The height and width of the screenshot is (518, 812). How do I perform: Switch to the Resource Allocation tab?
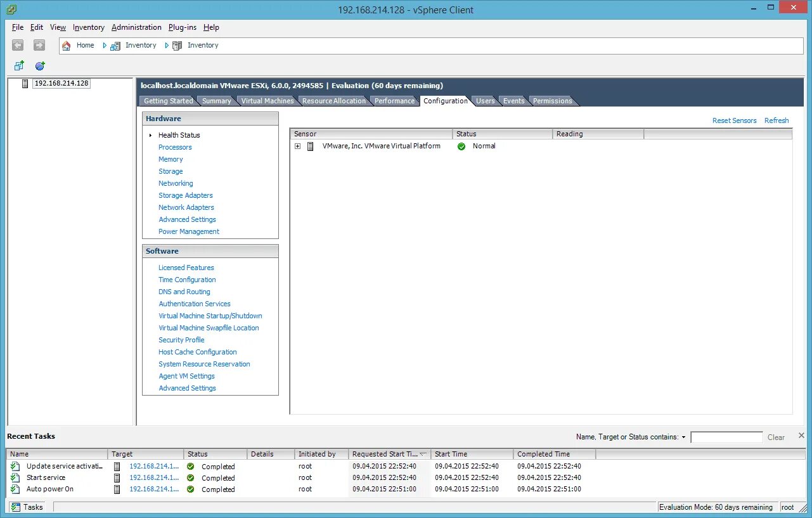[333, 101]
